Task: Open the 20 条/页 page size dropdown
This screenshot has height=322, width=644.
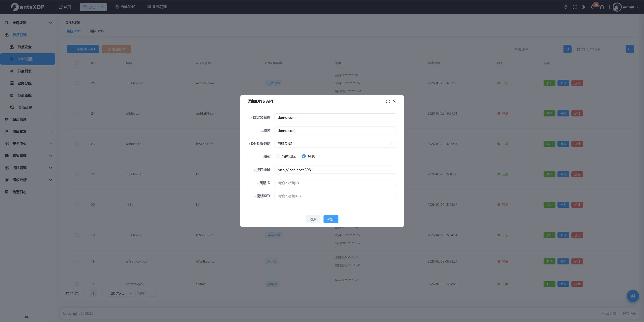Action: coord(121,293)
